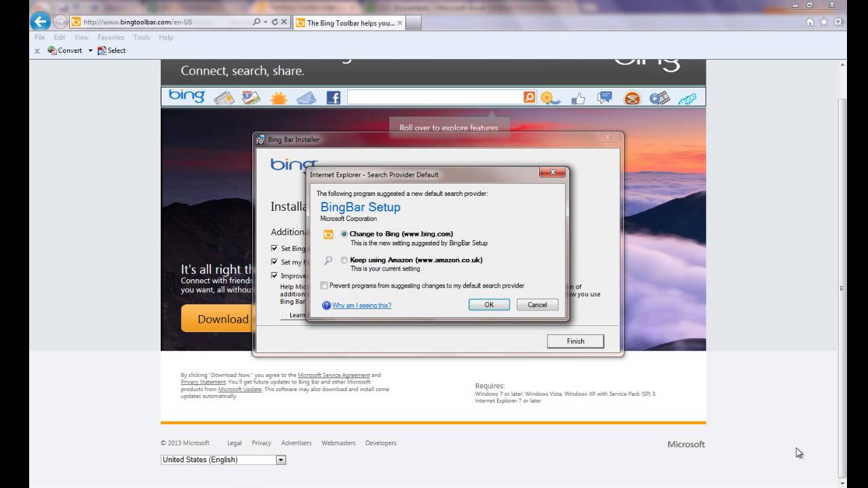Screen dimensions: 868x488
Task: Click the orange round S icon
Action: coord(631,99)
